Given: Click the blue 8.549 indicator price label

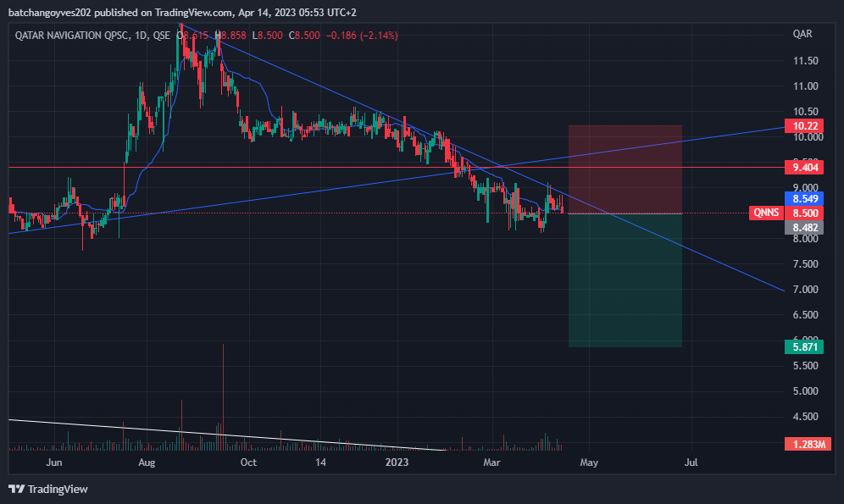Looking at the screenshot, I should tap(804, 198).
